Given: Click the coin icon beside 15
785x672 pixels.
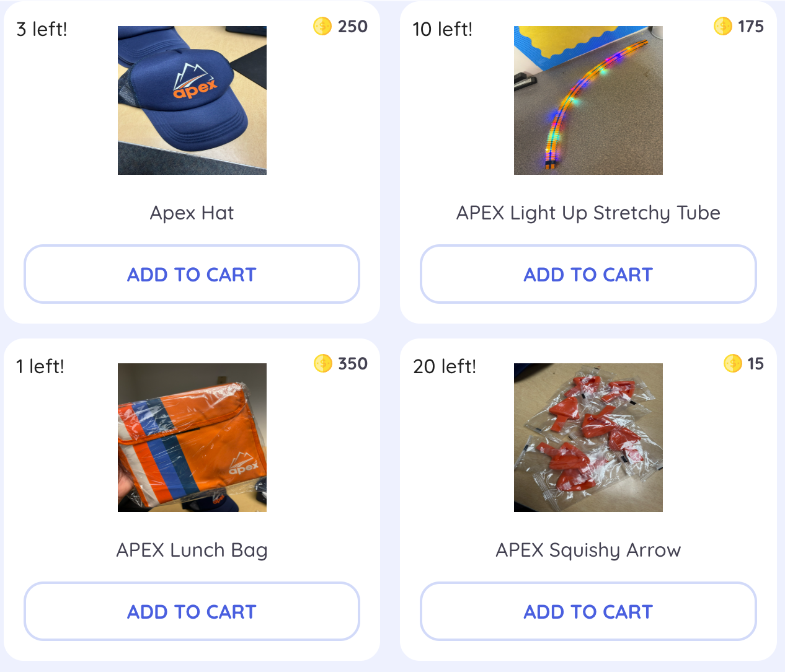Looking at the screenshot, I should pos(733,363).
